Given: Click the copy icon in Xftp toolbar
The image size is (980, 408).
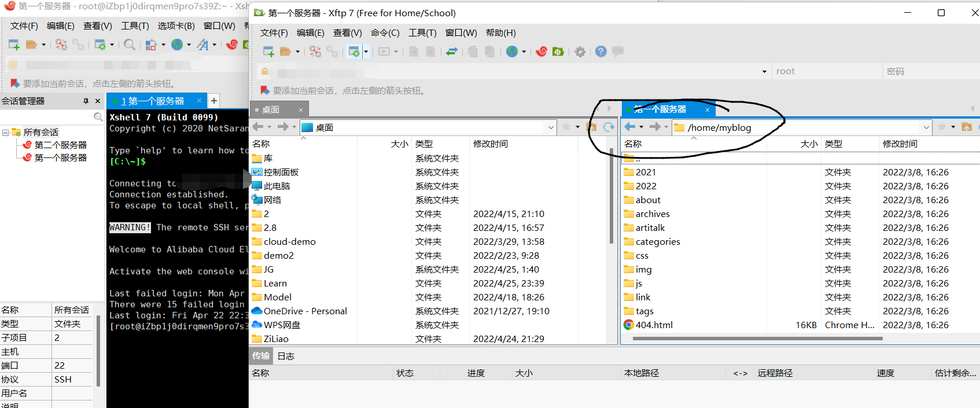Looking at the screenshot, I should click(473, 52).
